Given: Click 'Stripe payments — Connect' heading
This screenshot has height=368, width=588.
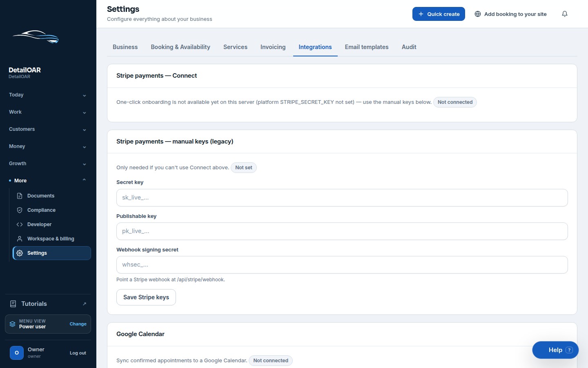Looking at the screenshot, I should pyautogui.click(x=156, y=76).
